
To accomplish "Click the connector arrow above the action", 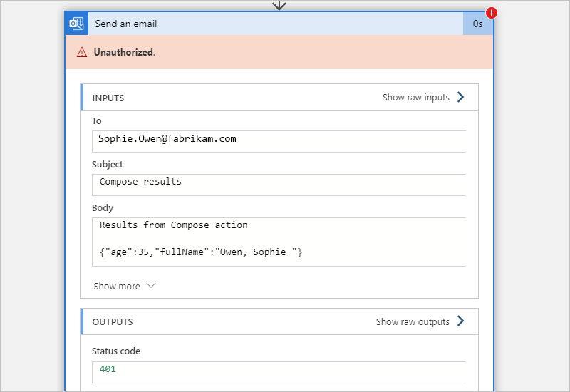I will coord(279,5).
